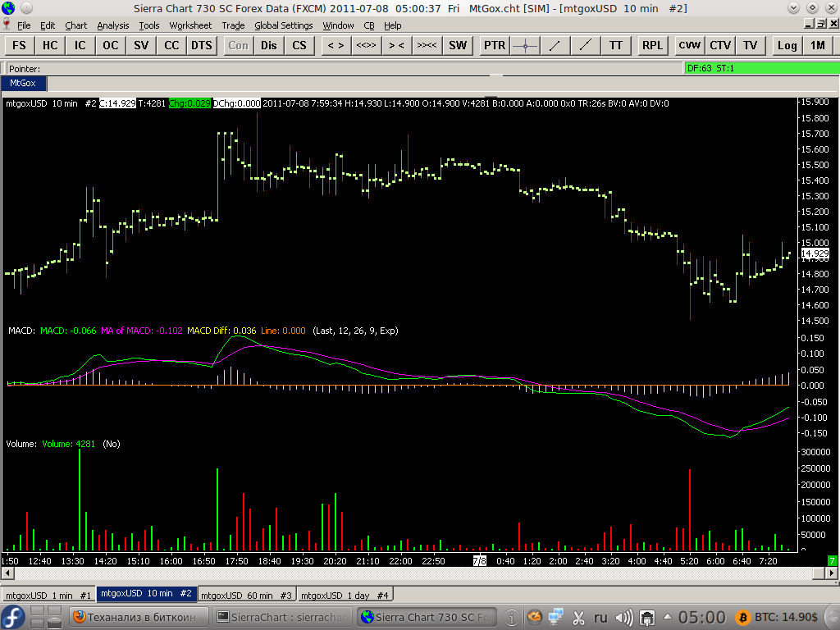840x630 pixels.
Task: Click the '< >' bar spacing button
Action: 336,46
